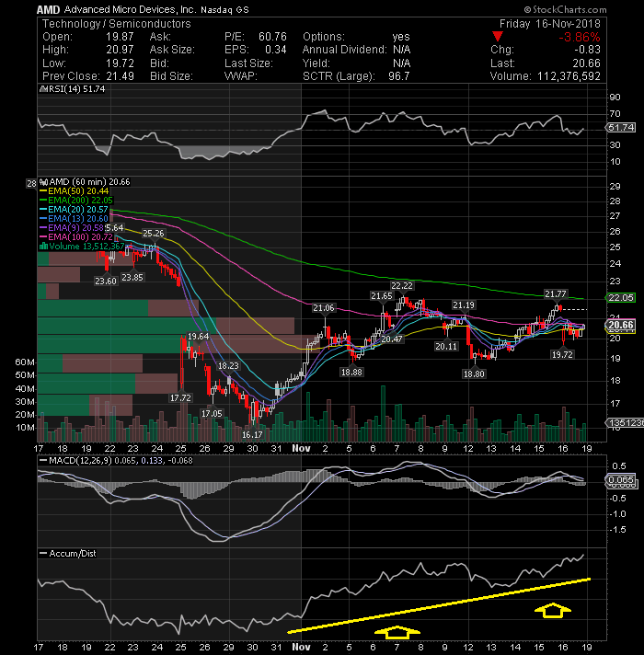Screen dimensions: 644x655
Task: Click the 21.06 price high label
Action: pos(324,308)
